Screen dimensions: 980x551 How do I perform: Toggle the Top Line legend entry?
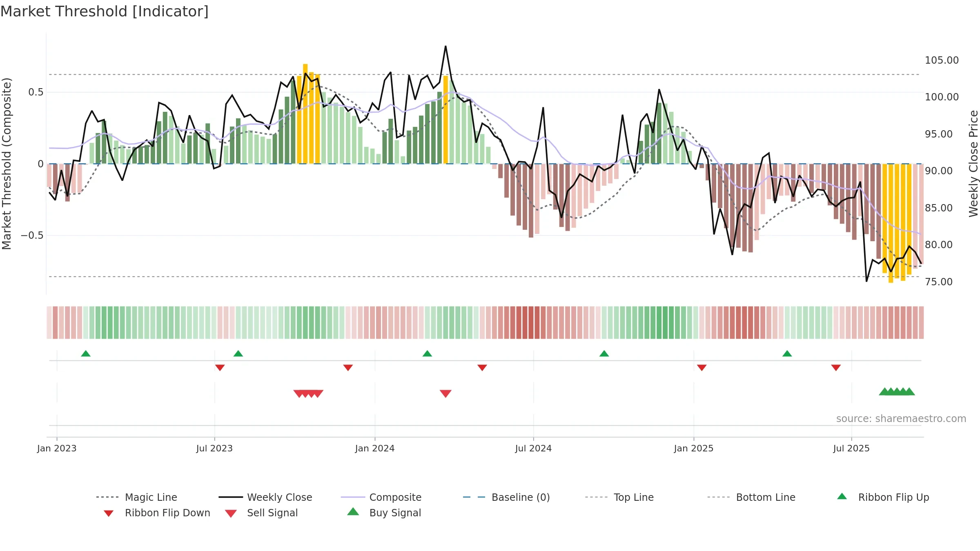(619, 497)
